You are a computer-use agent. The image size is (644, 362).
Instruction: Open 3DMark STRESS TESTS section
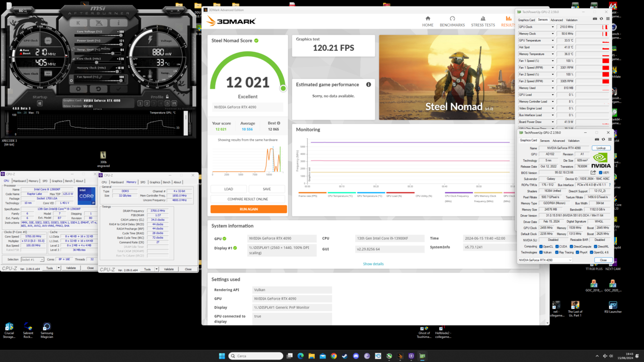483,22
